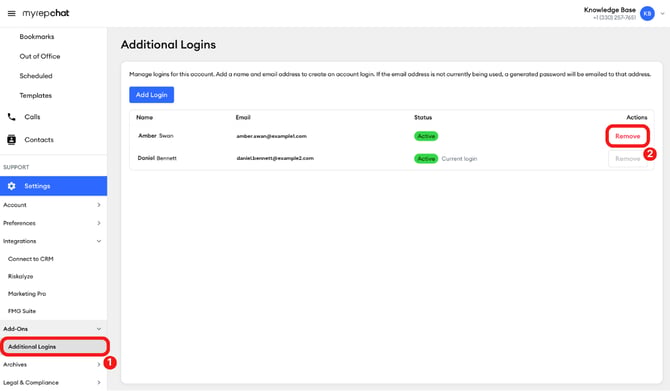Click the Additional Logins page heading
The width and height of the screenshot is (670, 391).
click(x=168, y=45)
